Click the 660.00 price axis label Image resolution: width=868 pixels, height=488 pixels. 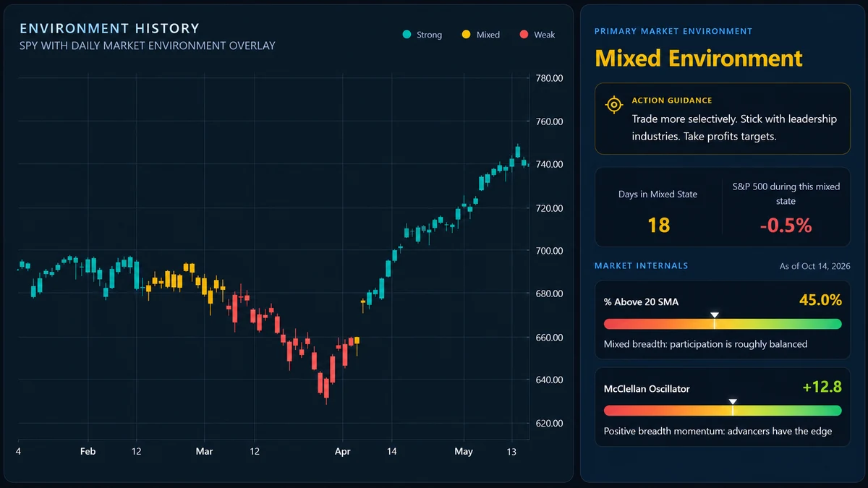click(x=549, y=337)
